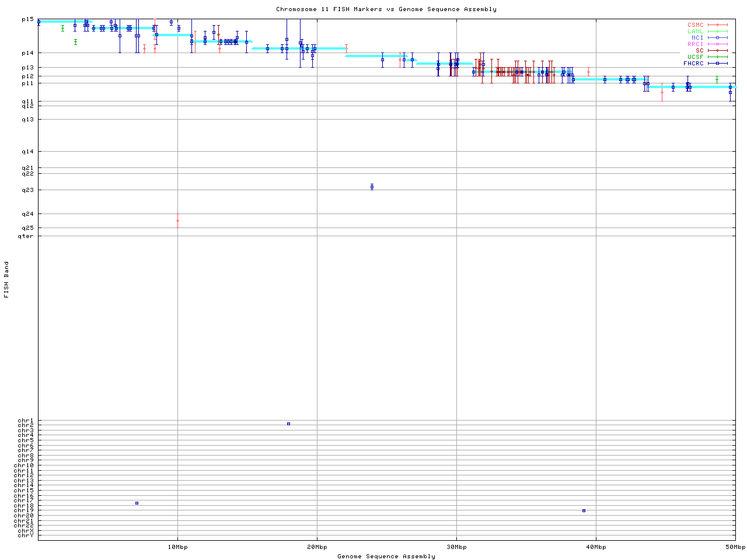Select the 40Mbp x-axis tick label

tap(596, 547)
